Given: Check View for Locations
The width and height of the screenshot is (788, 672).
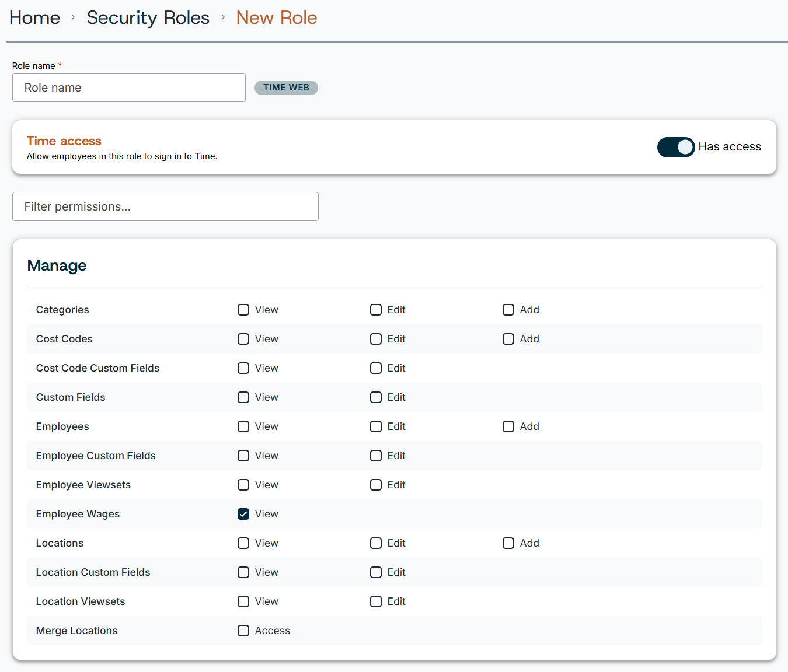Looking at the screenshot, I should [243, 543].
